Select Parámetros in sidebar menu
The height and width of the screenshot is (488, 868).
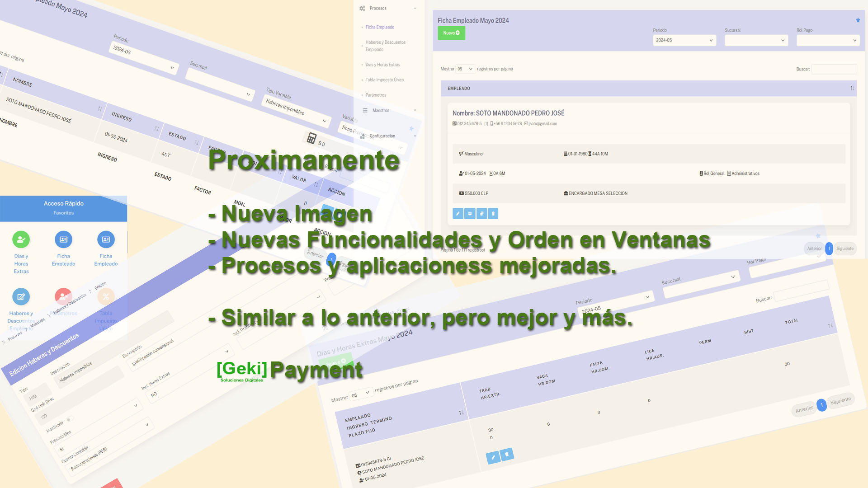(x=376, y=95)
